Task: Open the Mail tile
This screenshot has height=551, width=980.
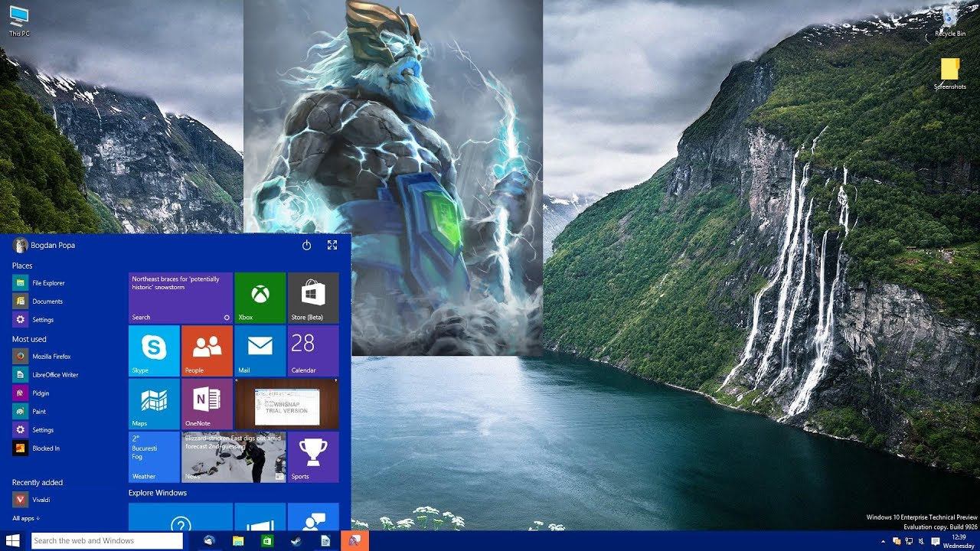Action: tap(260, 350)
